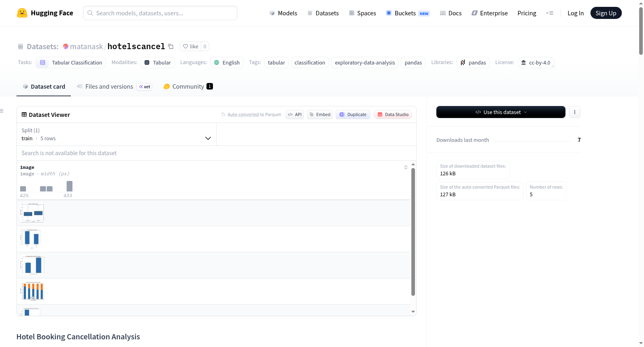The image size is (644, 347).
Task: Open the Enterprise page
Action: point(489,13)
